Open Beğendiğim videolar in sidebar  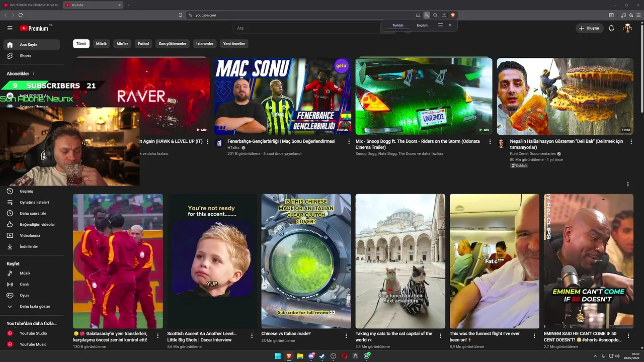click(x=31, y=224)
